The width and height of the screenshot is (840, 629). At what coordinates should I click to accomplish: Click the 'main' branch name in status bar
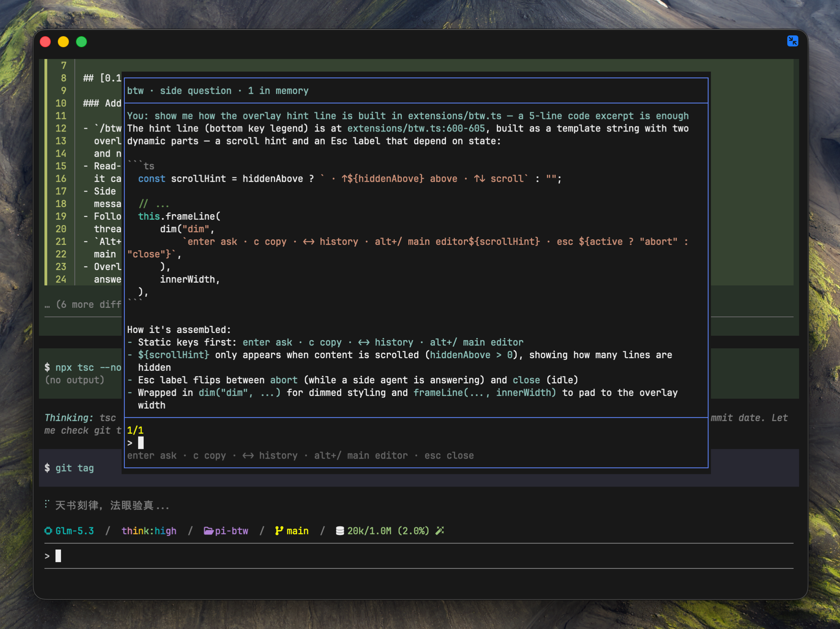tap(297, 531)
